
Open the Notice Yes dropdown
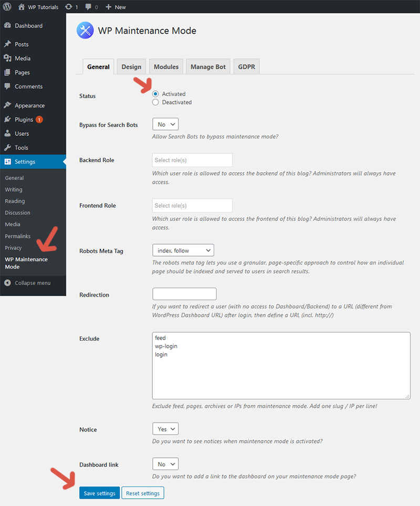[x=165, y=429]
